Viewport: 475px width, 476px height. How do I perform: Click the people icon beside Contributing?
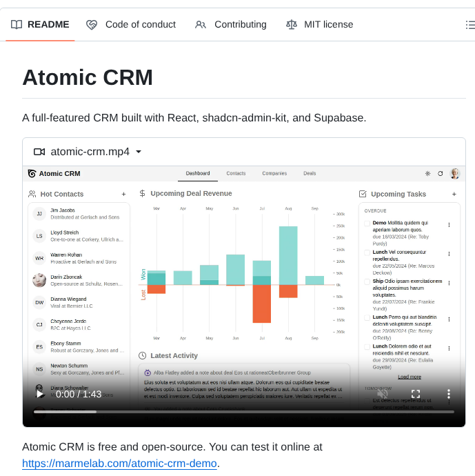tap(201, 25)
